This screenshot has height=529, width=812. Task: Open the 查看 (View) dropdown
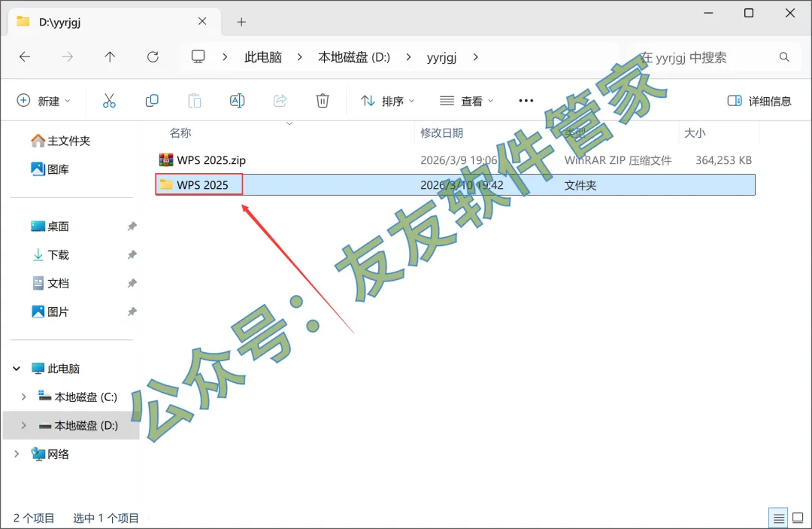point(467,101)
